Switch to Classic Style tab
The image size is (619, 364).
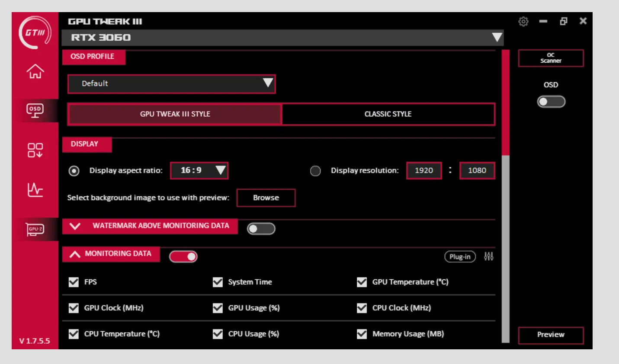coord(388,114)
